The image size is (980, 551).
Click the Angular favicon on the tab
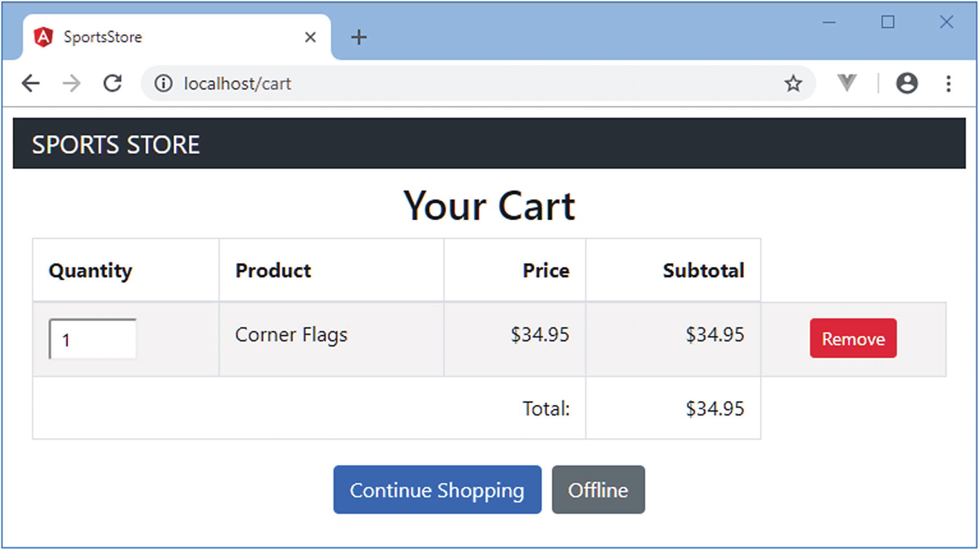point(43,38)
